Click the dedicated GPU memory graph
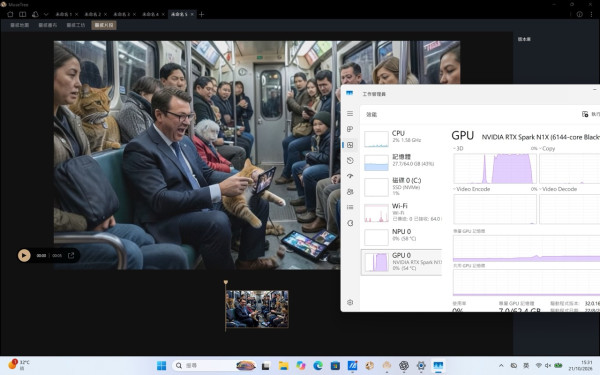This screenshot has width=600, height=375. tap(527, 249)
